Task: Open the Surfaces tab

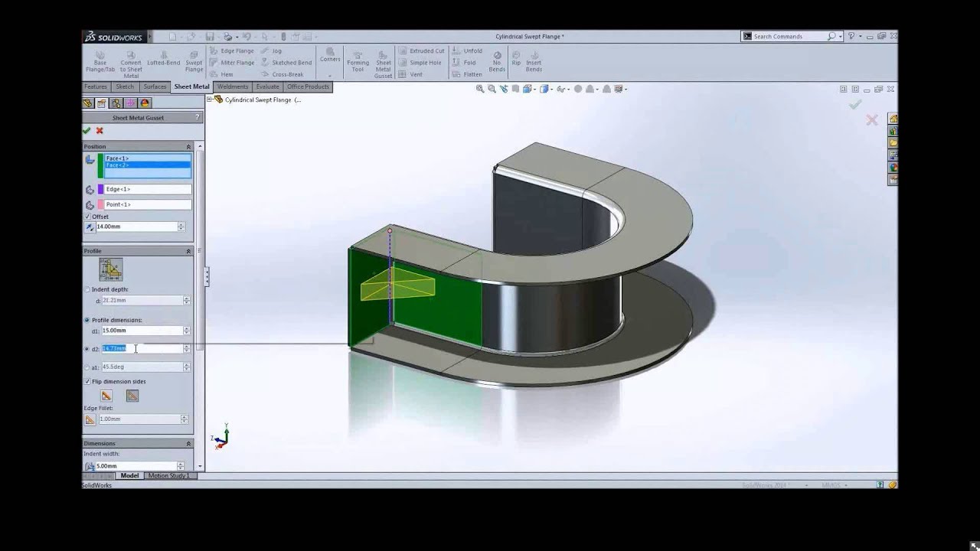Action: [x=155, y=86]
